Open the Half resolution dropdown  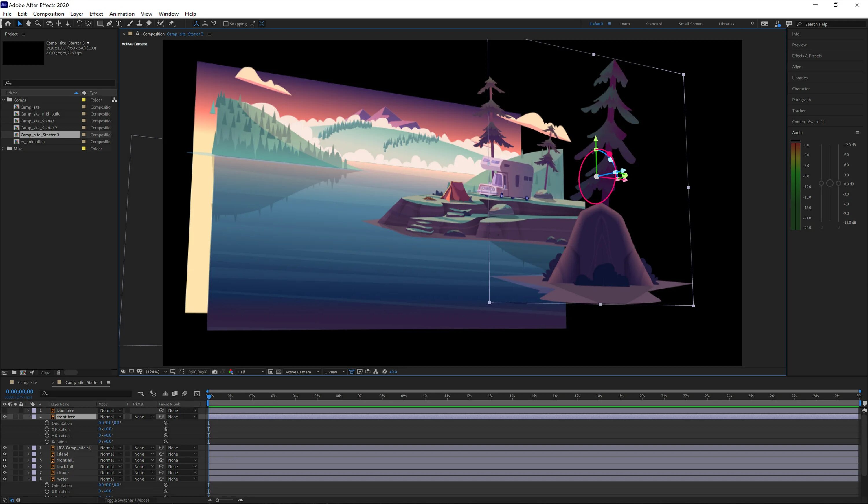(251, 372)
